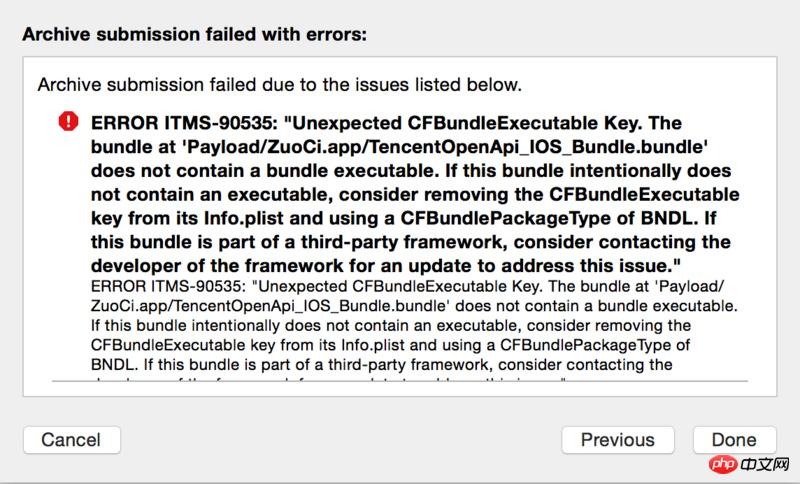Click the bold 'key from its Info.plist' text

[x=208, y=217]
